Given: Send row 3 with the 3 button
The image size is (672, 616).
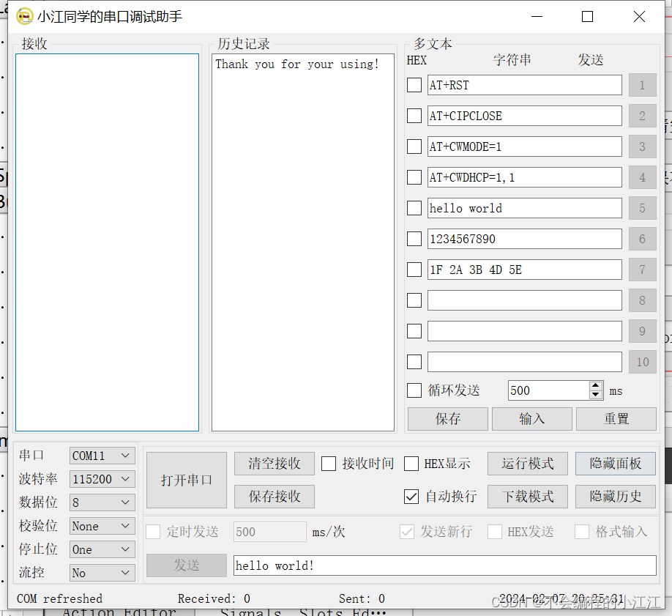Looking at the screenshot, I should pos(643,146).
